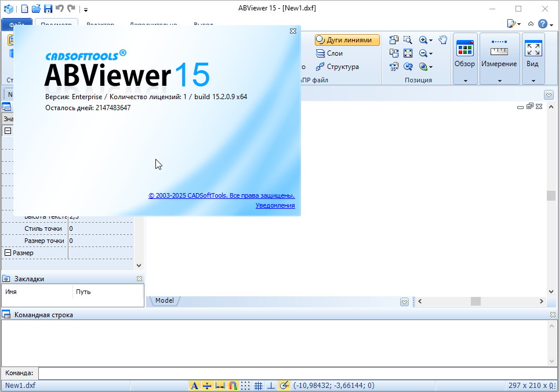Viewport: 559px width, 392px height.
Task: Click the zoom out magnifier
Action: [x=423, y=53]
